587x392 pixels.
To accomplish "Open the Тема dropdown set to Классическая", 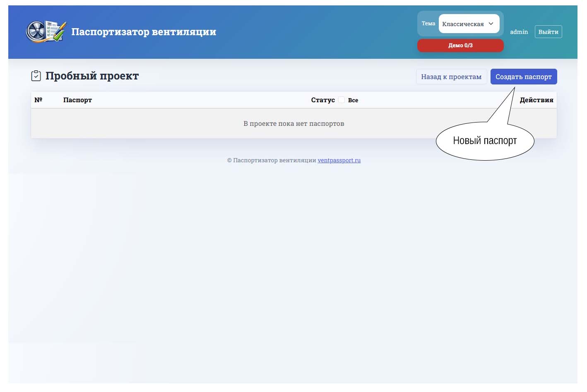I will [x=469, y=24].
